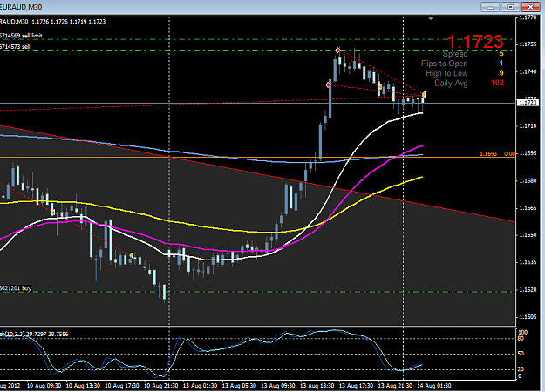Select the '5714573 sell' order label
This screenshot has width=545, height=392.
[x=15, y=46]
